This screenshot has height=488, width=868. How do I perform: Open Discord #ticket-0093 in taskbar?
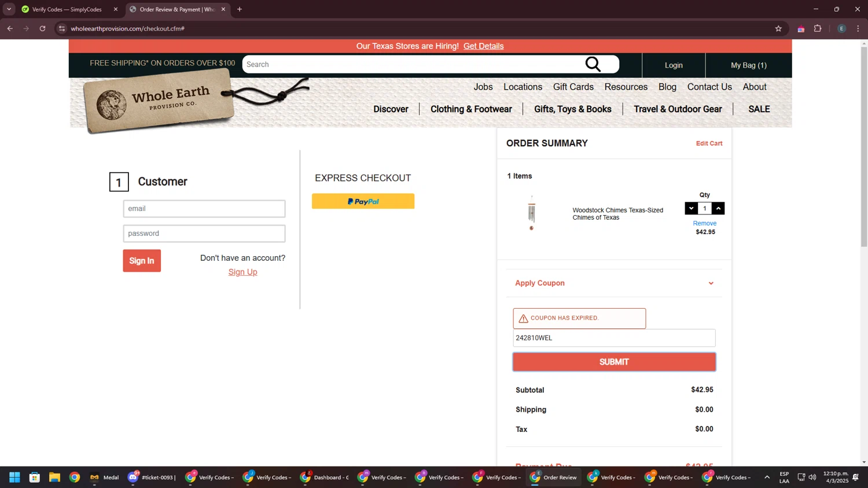coord(152,477)
